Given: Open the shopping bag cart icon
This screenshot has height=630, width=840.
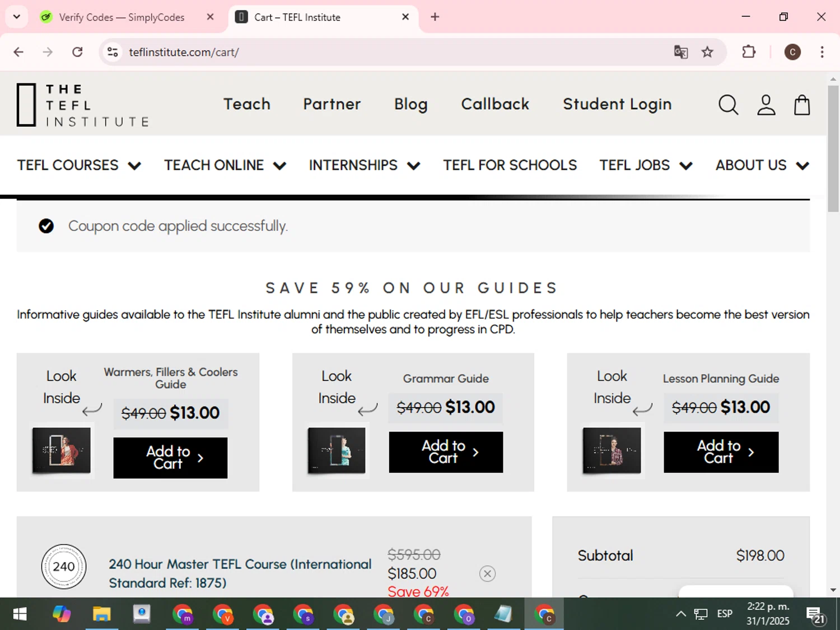Looking at the screenshot, I should point(802,105).
